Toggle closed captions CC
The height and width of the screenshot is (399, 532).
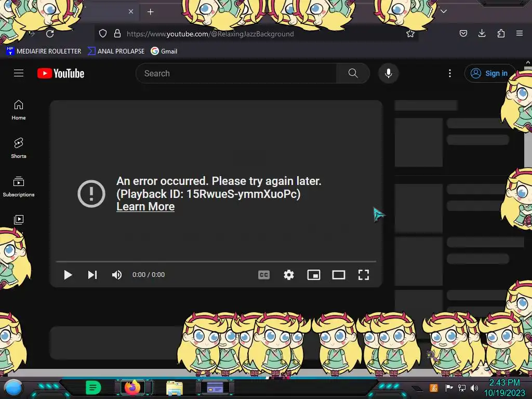(x=264, y=275)
